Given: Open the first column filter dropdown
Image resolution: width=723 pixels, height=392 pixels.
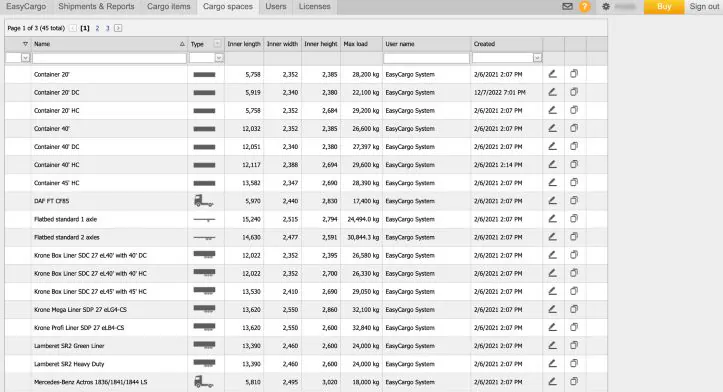Looking at the screenshot, I should (x=25, y=58).
